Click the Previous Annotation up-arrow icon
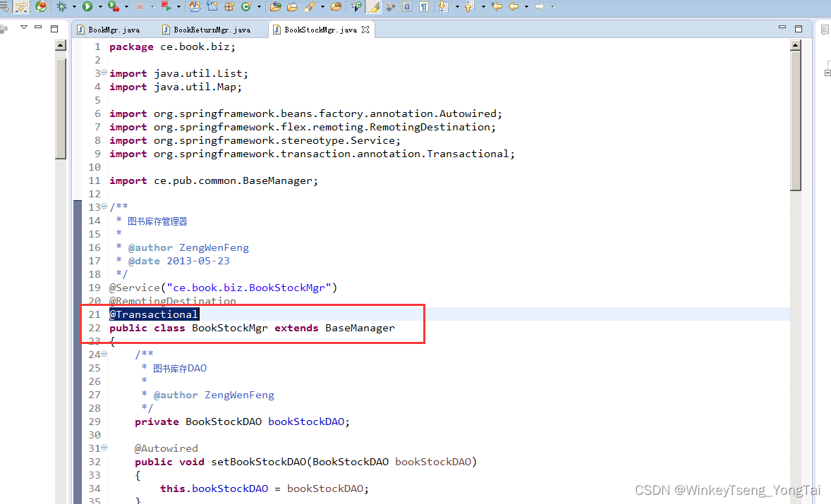This screenshot has height=504, width=831. (x=470, y=7)
